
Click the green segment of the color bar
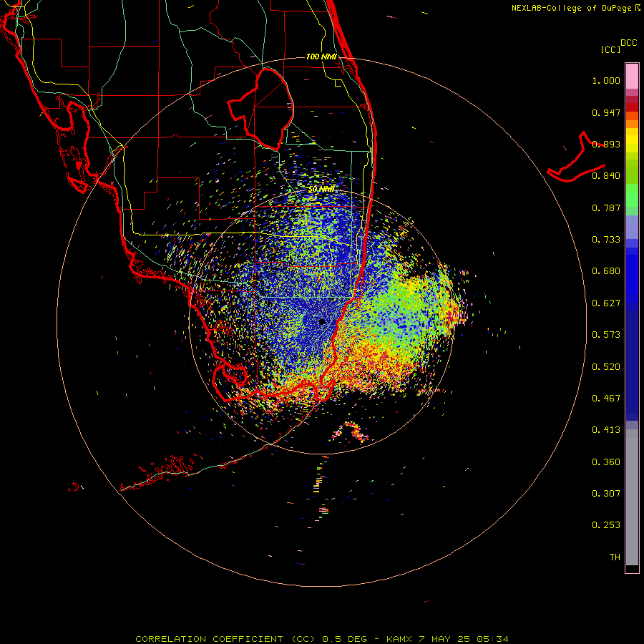[x=632, y=195]
